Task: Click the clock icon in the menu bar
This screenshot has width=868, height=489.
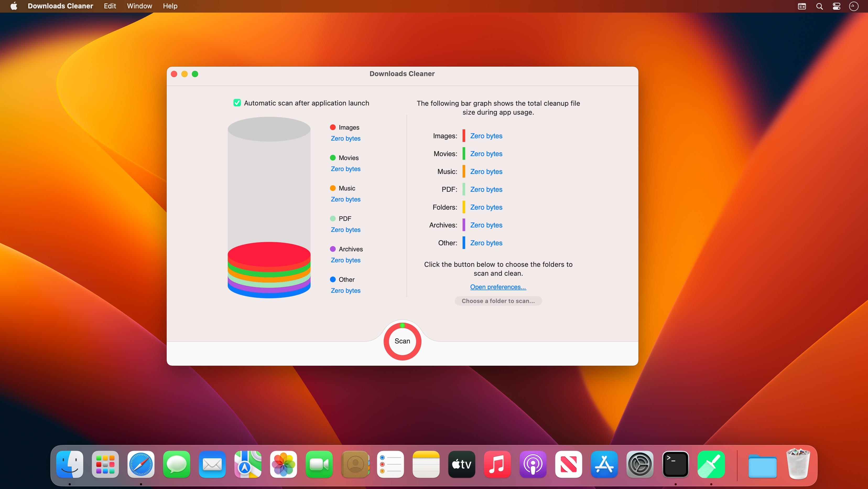Action: [x=854, y=6]
